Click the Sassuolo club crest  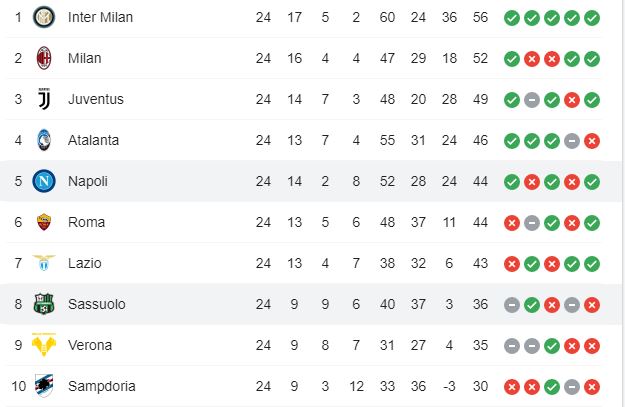pos(44,304)
